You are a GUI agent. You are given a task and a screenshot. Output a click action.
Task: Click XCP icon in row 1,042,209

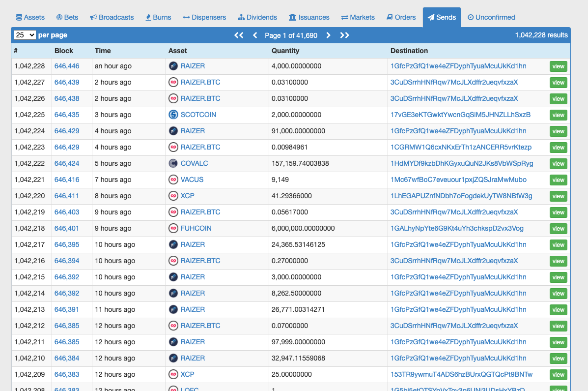point(173,374)
